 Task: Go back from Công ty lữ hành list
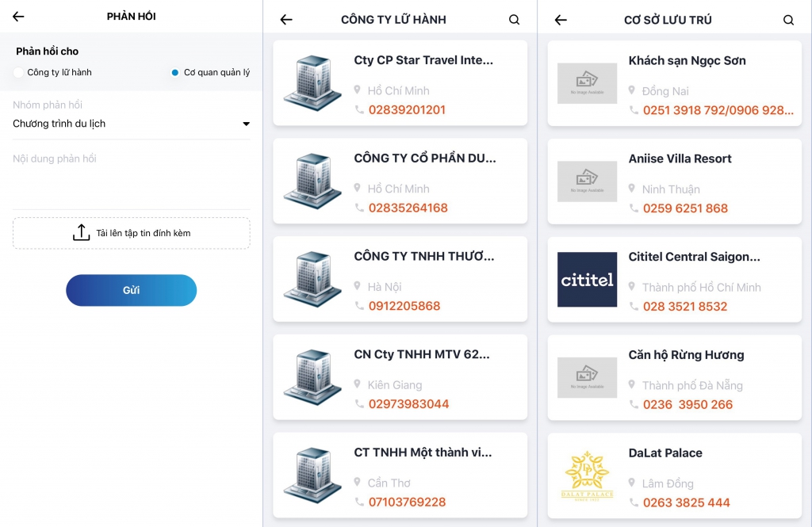tap(286, 20)
